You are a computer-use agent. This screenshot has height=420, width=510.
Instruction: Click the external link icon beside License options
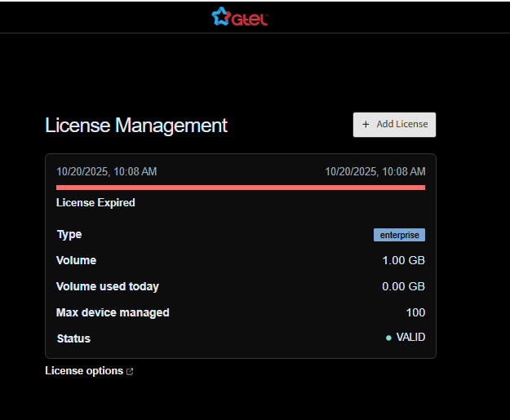click(131, 372)
